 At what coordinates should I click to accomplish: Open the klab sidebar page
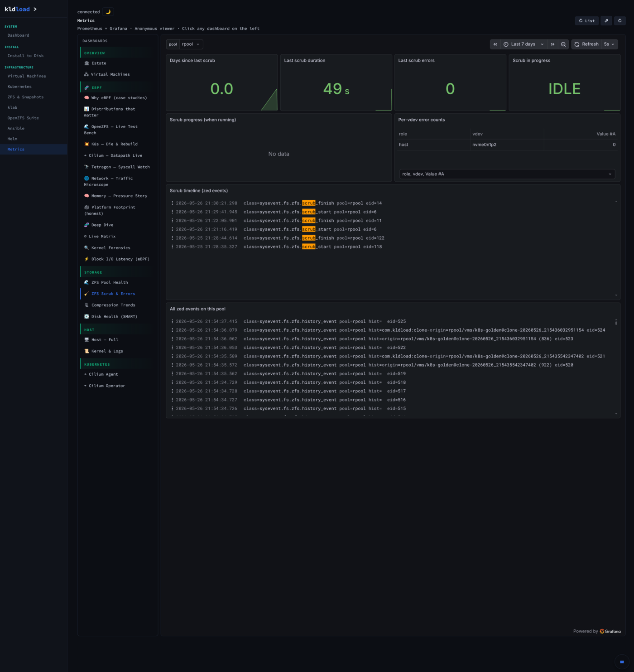12,107
